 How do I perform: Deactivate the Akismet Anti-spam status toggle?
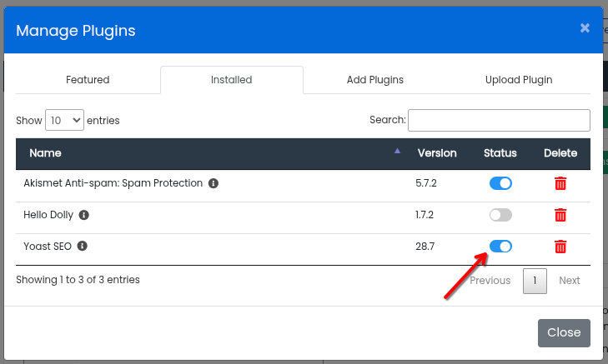click(x=500, y=183)
